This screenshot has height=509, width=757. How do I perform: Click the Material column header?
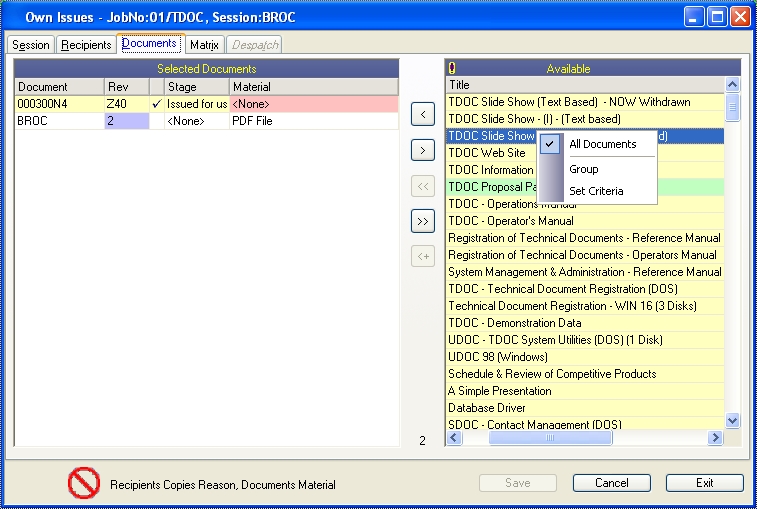click(314, 87)
